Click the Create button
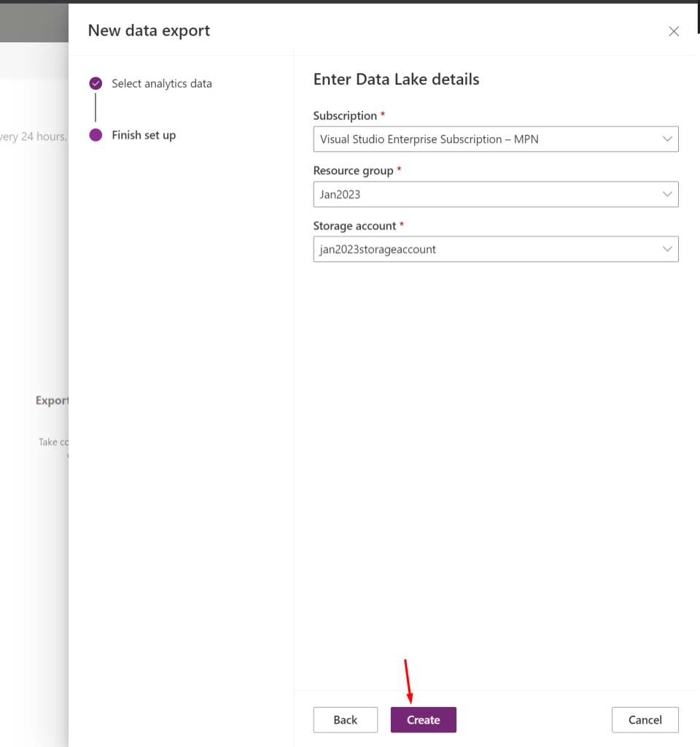 pyautogui.click(x=423, y=719)
